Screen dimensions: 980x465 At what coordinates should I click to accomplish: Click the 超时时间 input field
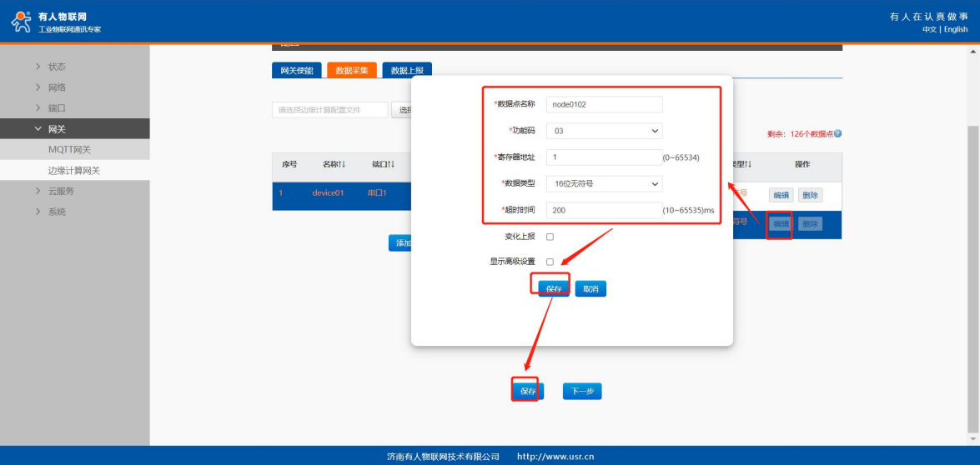tap(604, 210)
